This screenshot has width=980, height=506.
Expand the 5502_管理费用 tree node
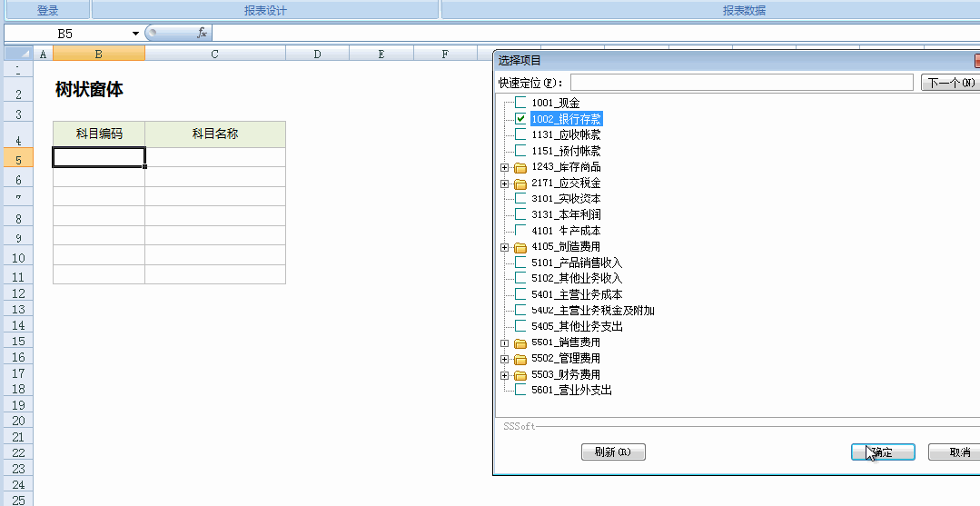504,359
